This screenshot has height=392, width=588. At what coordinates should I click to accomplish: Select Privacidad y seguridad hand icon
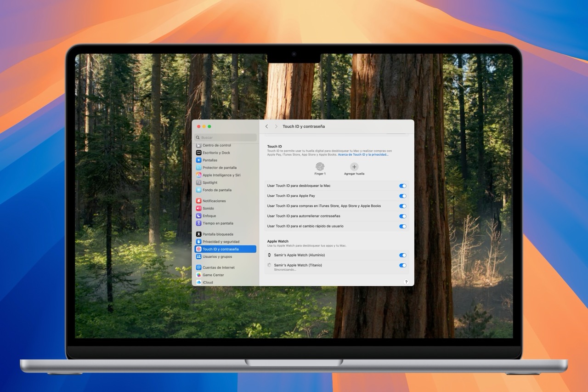[x=198, y=242]
